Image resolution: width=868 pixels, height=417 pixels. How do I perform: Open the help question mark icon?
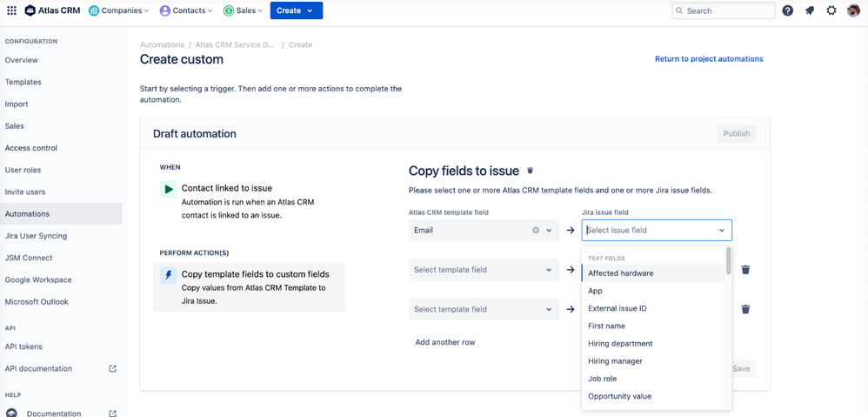788,10
